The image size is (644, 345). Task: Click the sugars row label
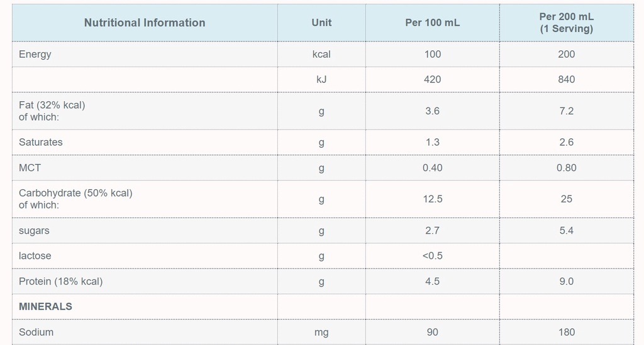[34, 231]
